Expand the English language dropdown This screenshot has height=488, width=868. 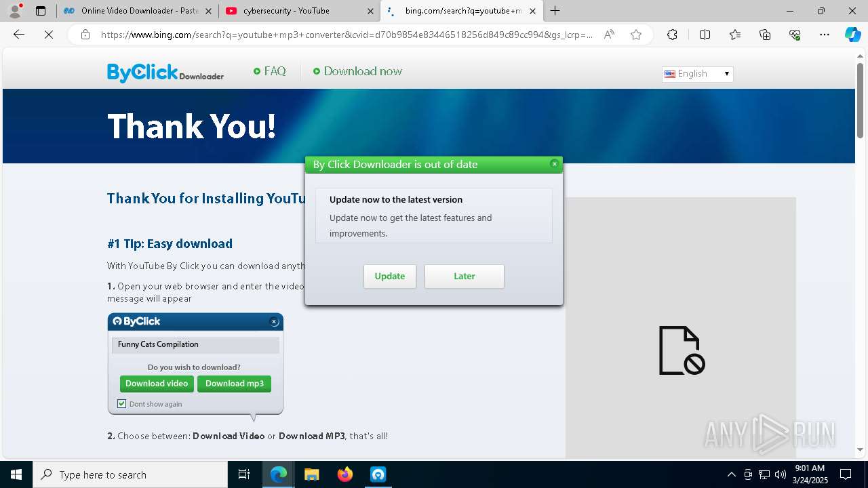pyautogui.click(x=697, y=74)
